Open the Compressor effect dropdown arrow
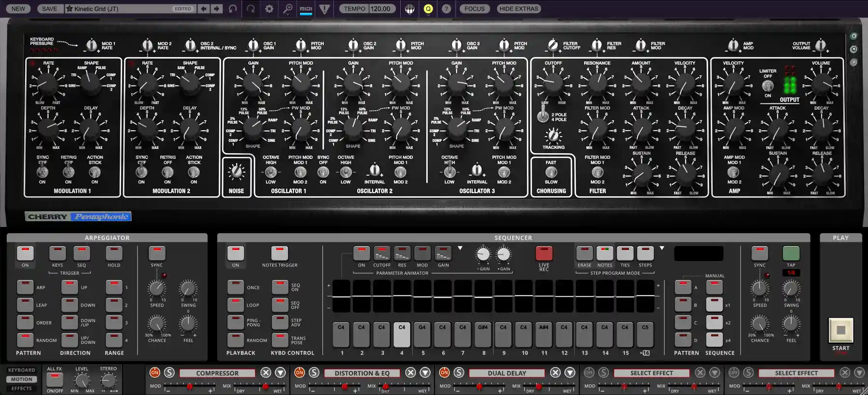 [280, 372]
